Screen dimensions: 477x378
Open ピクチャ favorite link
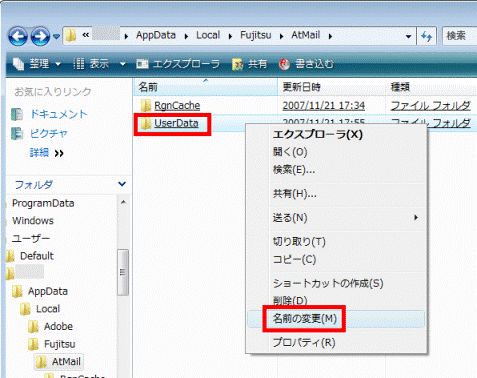(48, 133)
